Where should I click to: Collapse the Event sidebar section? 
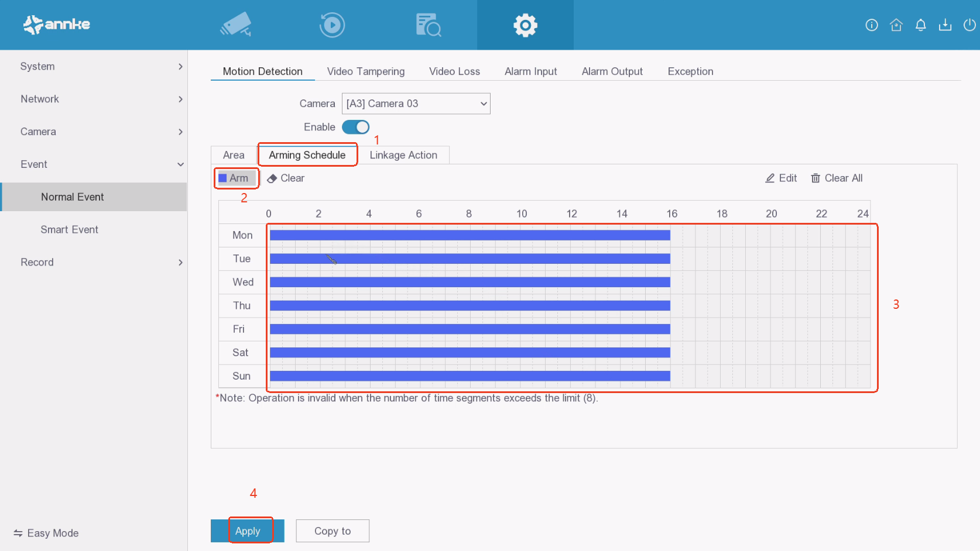click(94, 164)
